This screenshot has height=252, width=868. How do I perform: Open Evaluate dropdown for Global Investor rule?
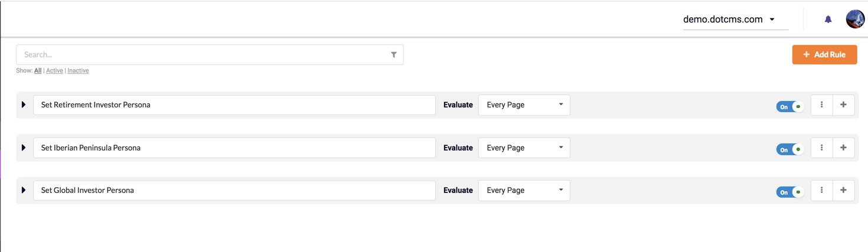[524, 190]
